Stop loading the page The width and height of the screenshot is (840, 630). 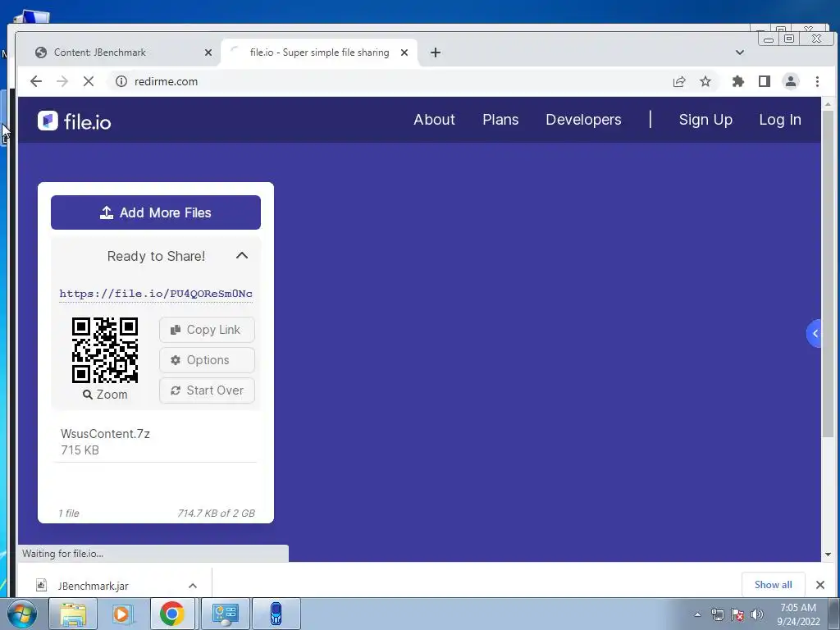89,81
